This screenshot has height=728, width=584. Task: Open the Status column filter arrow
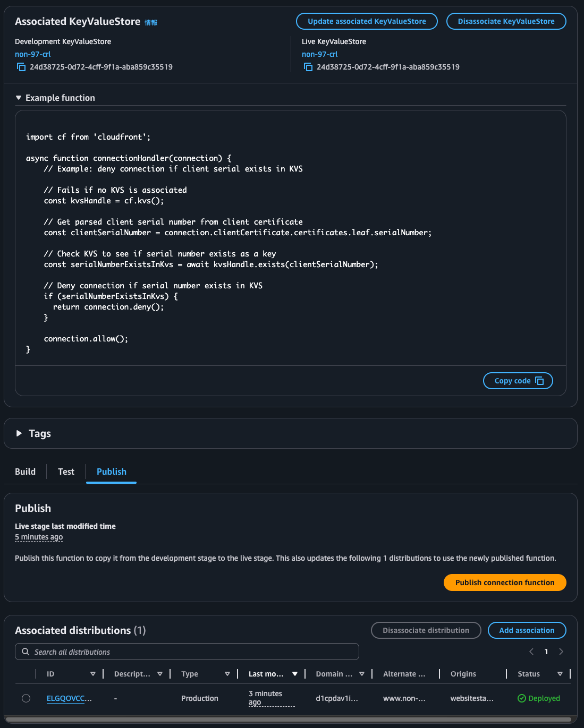(560, 674)
